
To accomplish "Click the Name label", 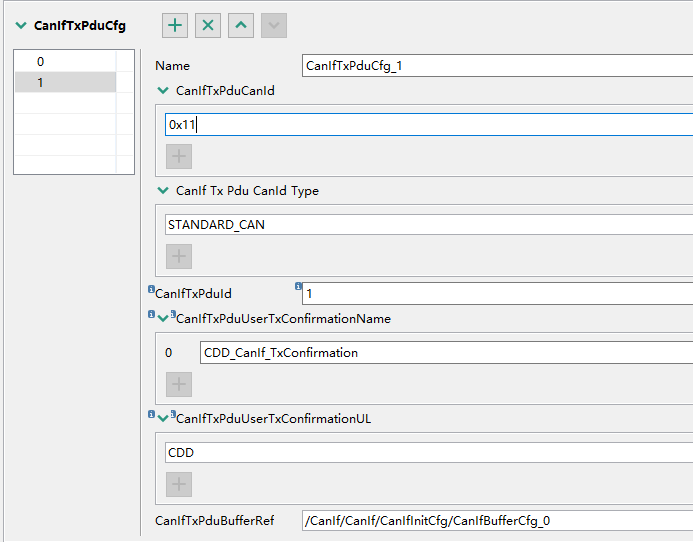I will 172,66.
